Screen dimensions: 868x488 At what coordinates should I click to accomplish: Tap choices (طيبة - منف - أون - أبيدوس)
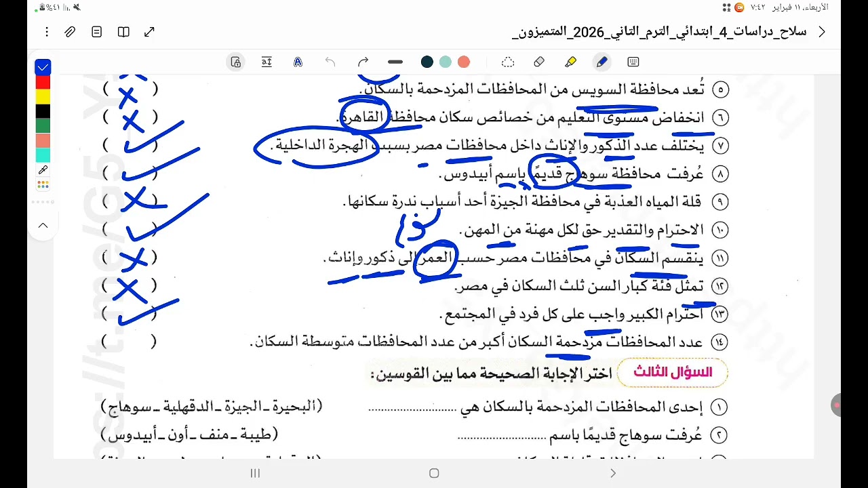pyautogui.click(x=189, y=435)
